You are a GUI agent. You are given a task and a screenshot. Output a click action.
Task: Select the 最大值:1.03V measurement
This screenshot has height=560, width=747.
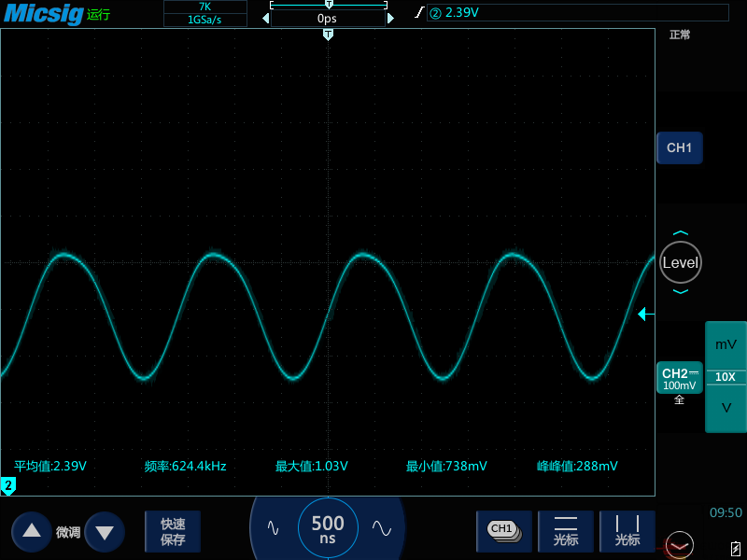(x=312, y=466)
